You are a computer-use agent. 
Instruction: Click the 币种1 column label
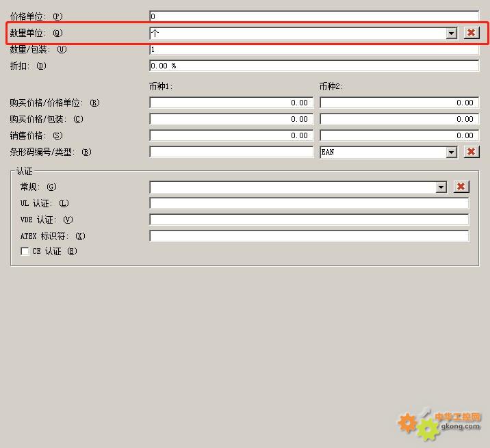tap(161, 86)
